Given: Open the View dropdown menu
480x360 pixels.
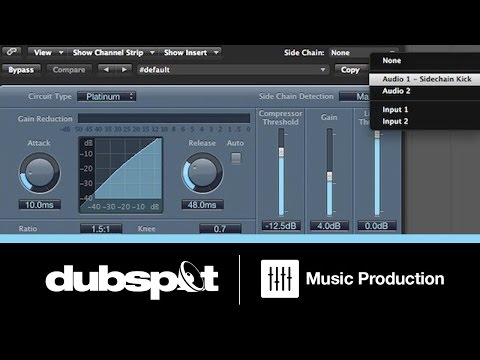Looking at the screenshot, I should point(48,52).
